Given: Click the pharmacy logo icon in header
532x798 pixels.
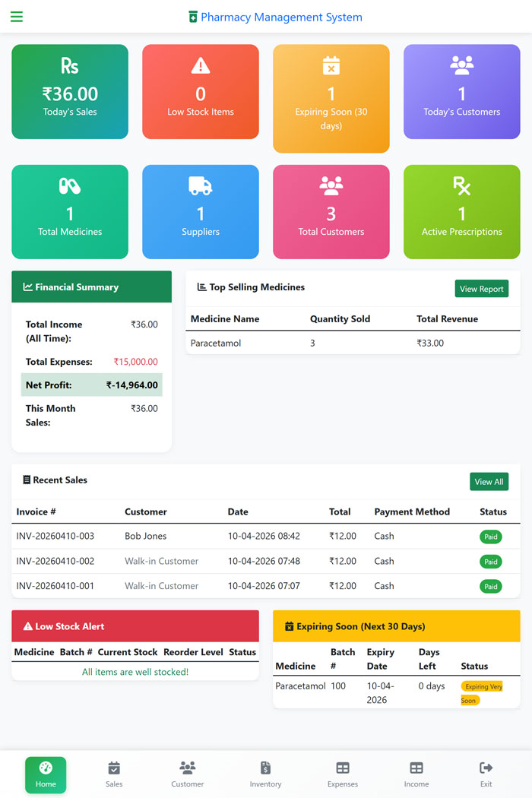Looking at the screenshot, I should [x=193, y=17].
